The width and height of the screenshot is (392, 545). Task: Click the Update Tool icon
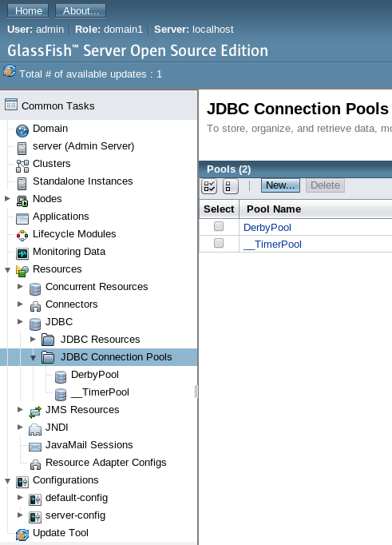(22, 535)
